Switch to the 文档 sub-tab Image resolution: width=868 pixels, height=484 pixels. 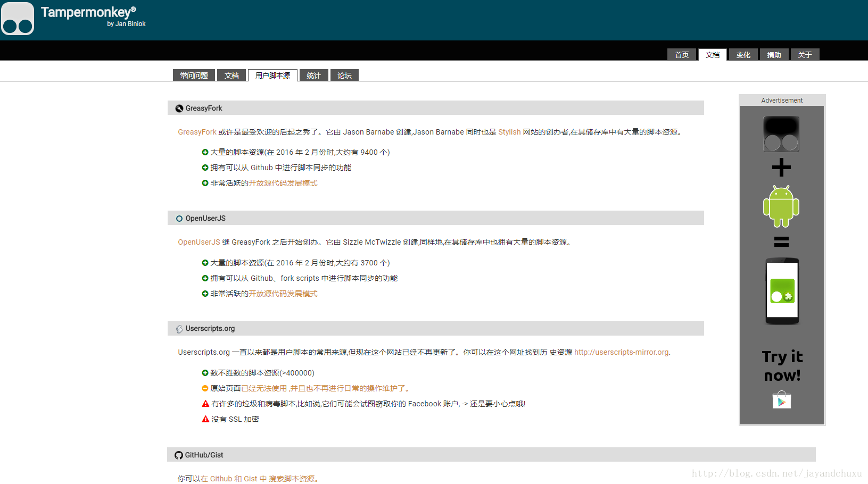[x=232, y=76]
